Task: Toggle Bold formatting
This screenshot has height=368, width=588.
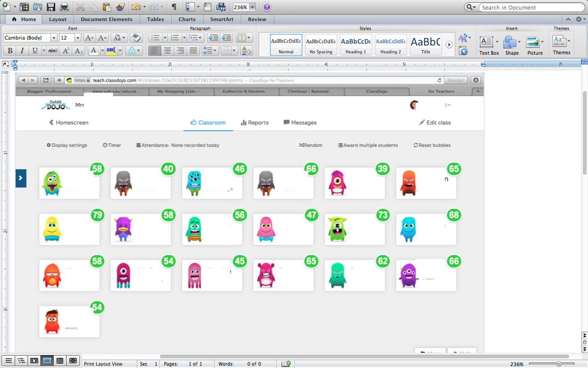Action: tap(10, 51)
